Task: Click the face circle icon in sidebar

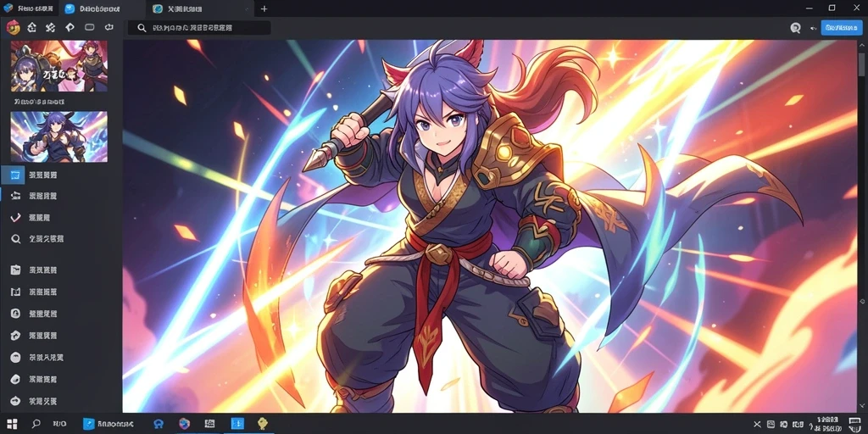Action: click(15, 357)
